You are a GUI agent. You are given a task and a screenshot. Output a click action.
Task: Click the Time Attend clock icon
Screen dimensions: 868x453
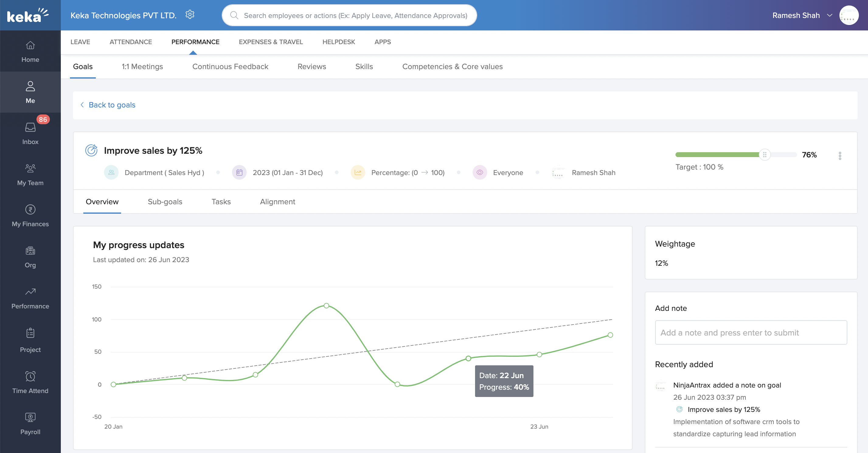[x=30, y=376]
